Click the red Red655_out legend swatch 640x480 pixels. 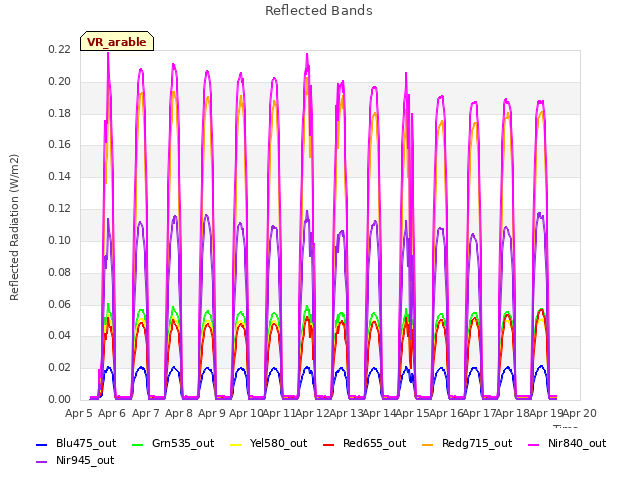[329, 444]
